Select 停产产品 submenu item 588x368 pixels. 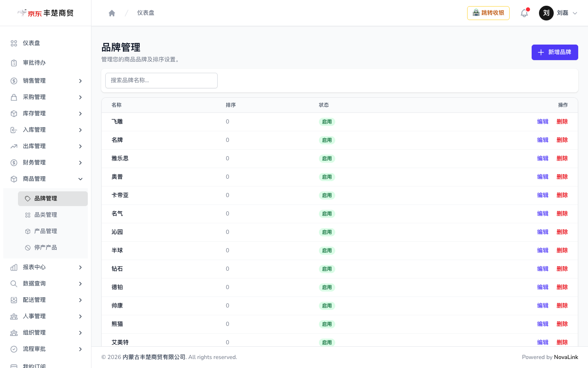pos(53,248)
